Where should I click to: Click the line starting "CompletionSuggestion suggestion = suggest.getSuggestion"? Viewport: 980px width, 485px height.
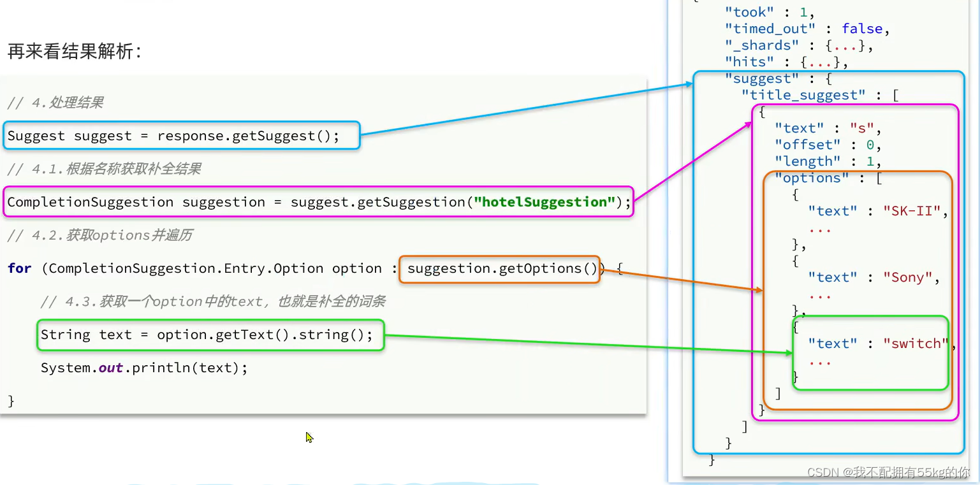[319, 202]
